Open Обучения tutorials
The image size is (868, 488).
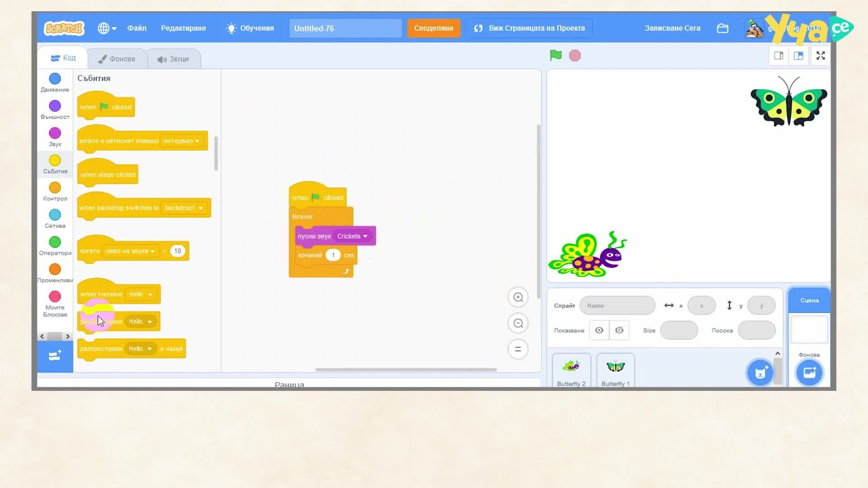coord(250,28)
